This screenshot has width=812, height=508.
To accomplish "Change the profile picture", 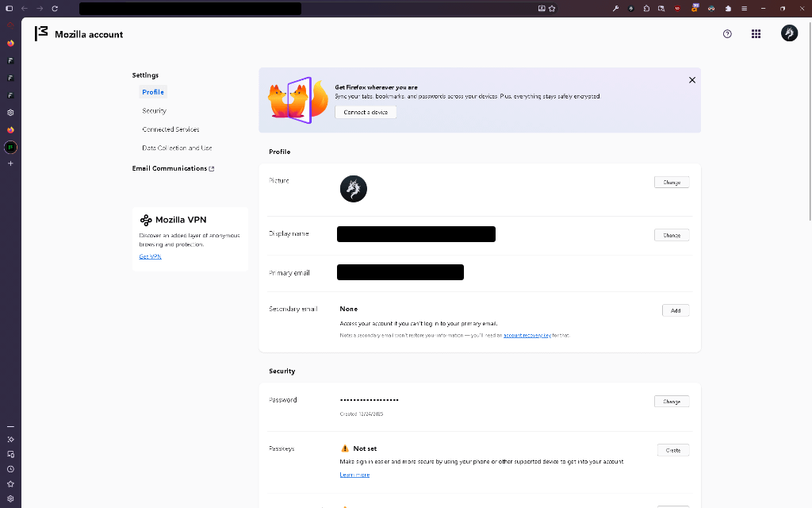I will click(x=672, y=183).
